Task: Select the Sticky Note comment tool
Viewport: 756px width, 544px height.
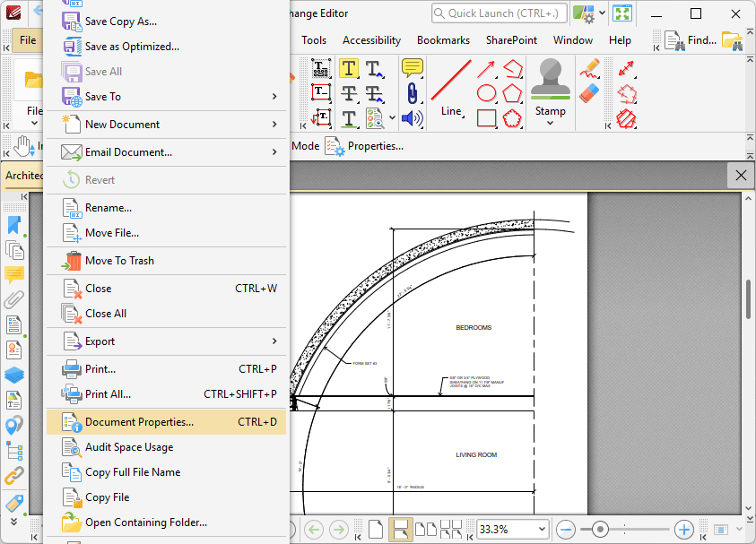Action: point(412,68)
